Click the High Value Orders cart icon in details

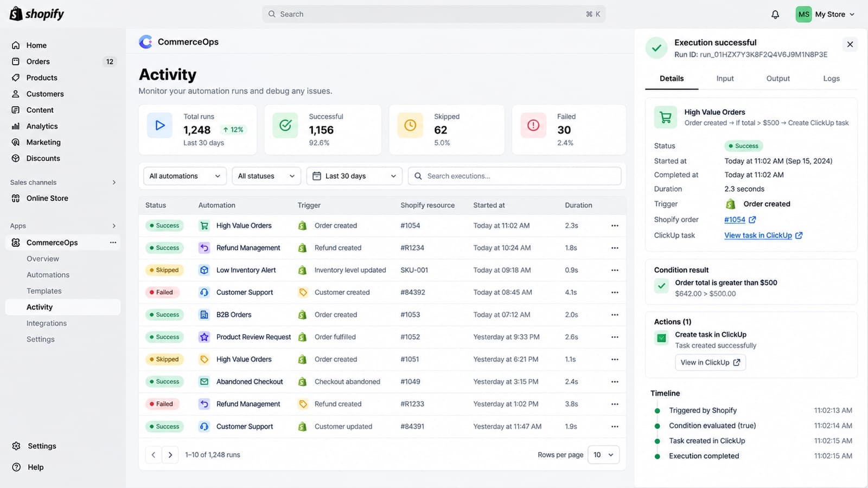[x=666, y=117]
